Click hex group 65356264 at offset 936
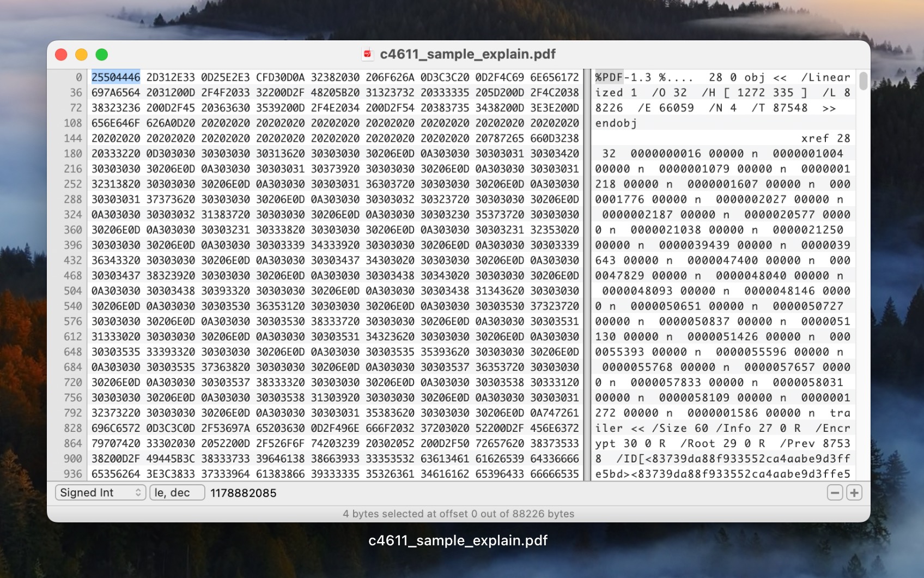The height and width of the screenshot is (578, 924). pyautogui.click(x=115, y=474)
